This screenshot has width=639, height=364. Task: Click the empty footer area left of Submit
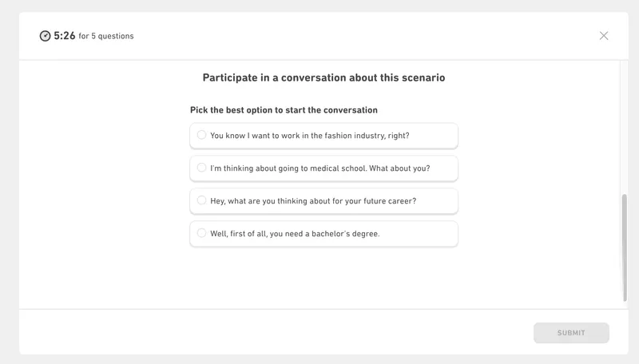pyautogui.click(x=280, y=332)
